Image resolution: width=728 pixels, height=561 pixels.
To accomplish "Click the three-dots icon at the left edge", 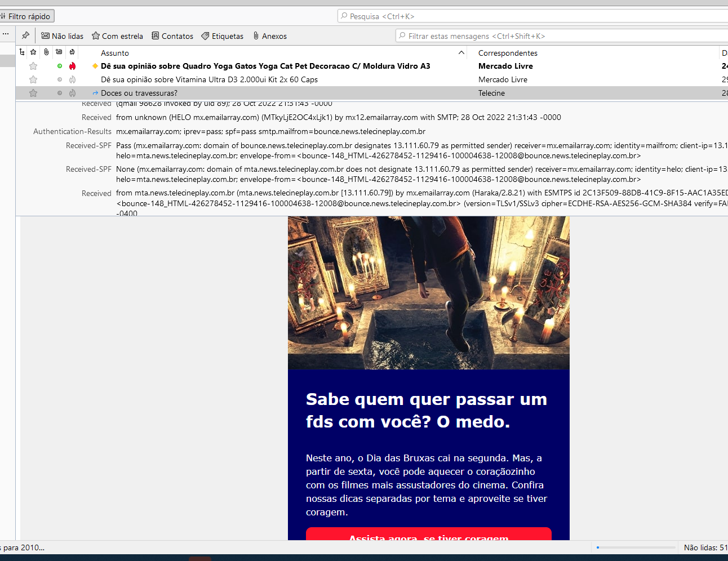I will click(6, 34).
